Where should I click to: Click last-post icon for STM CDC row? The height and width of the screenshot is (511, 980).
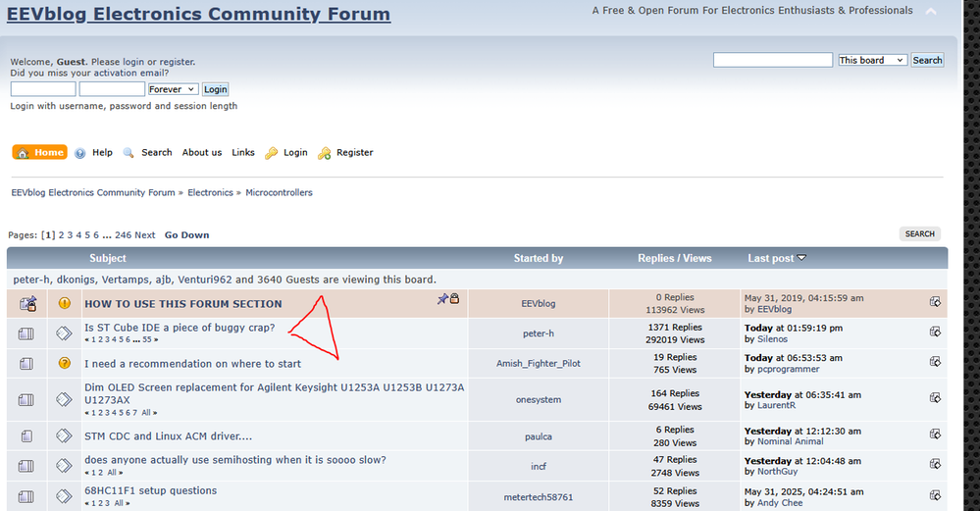[x=935, y=434]
